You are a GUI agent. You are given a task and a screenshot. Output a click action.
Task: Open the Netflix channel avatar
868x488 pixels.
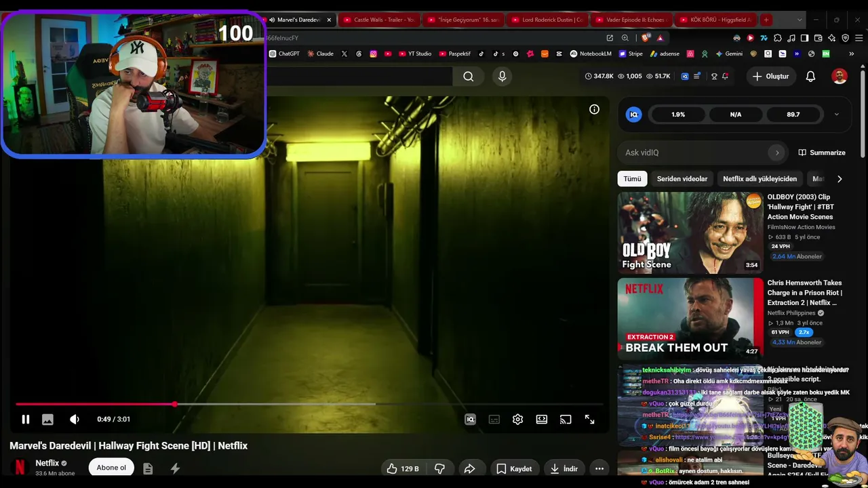tap(20, 468)
